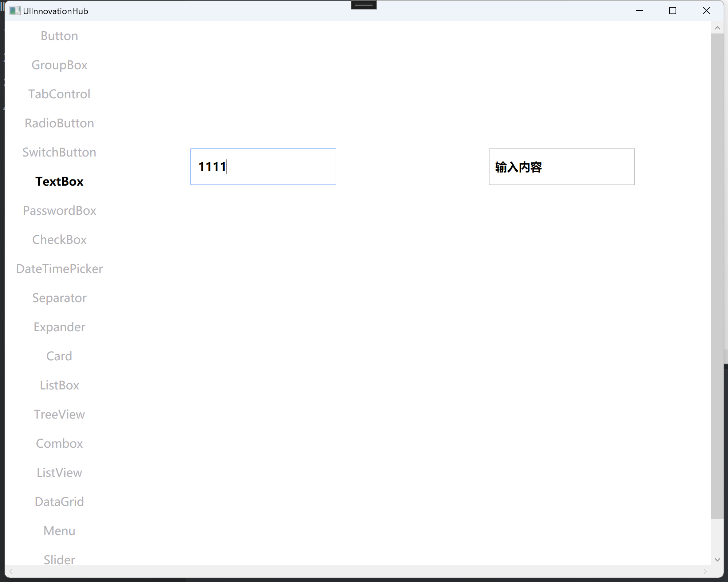Select ListBox from the list
Viewport: 728px width, 582px height.
59,385
